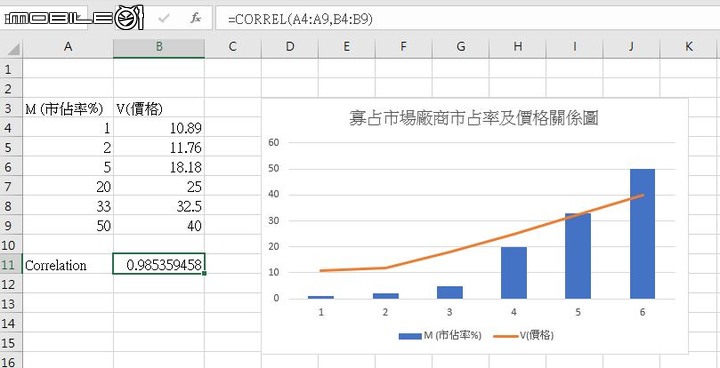Click cell A7 containing 20
The width and height of the screenshot is (720, 368).
point(68,187)
